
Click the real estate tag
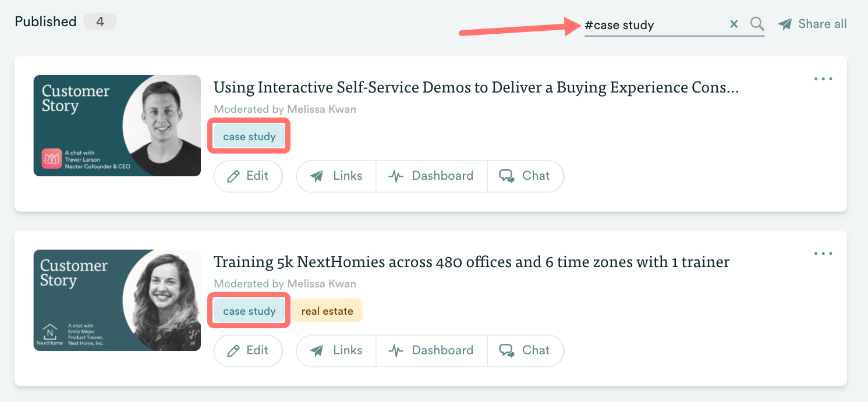point(327,311)
